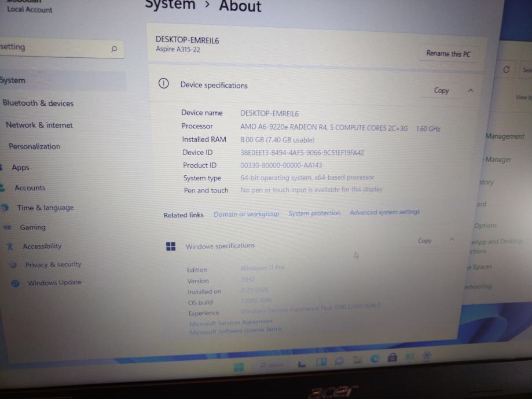Image resolution: width=532 pixels, height=399 pixels.
Task: Open Windows Update page
Action: [54, 282]
